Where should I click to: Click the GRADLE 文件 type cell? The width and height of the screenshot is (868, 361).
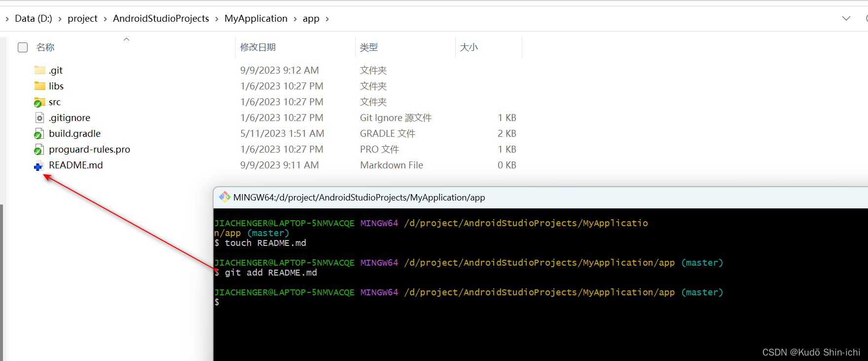388,133
